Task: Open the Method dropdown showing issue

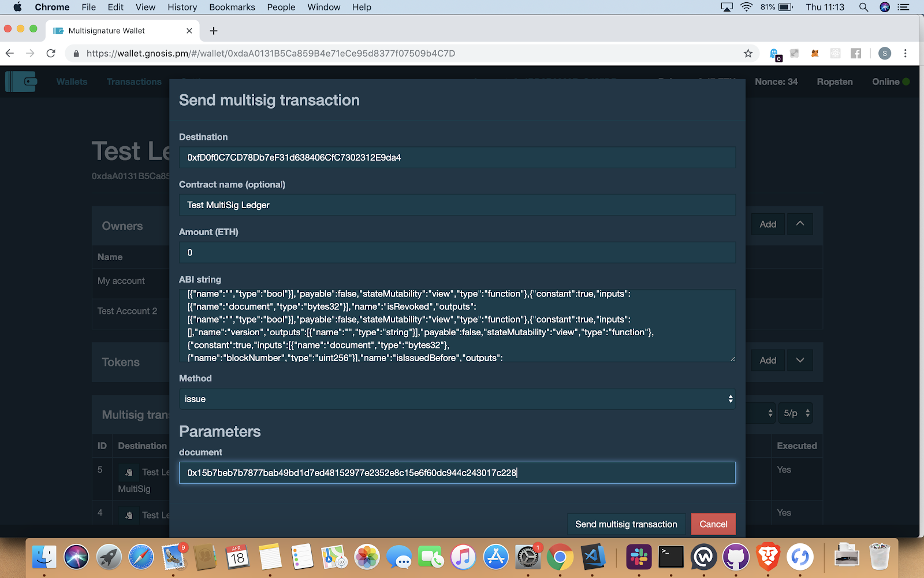Action: tap(457, 399)
